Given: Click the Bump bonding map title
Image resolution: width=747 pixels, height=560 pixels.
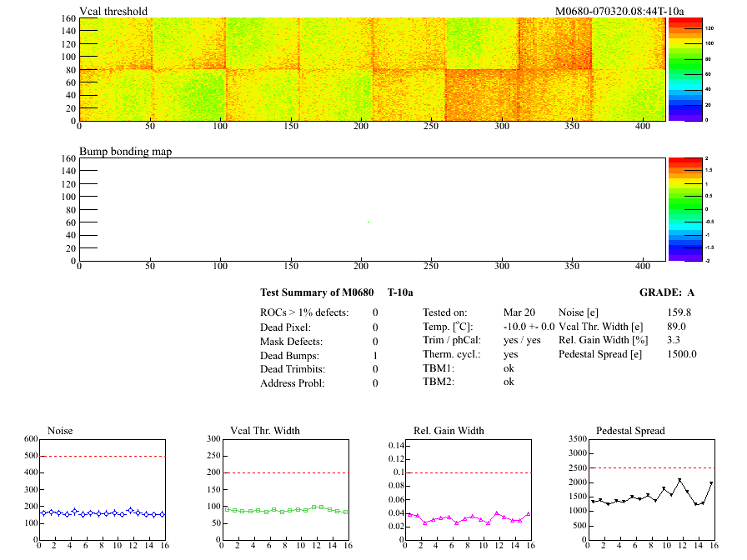Looking at the screenshot, I should coord(125,152).
